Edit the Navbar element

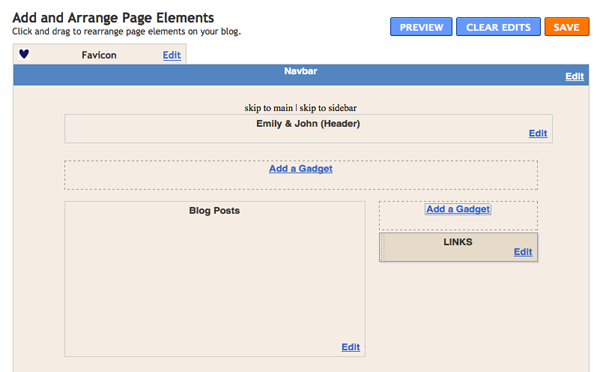click(x=575, y=76)
